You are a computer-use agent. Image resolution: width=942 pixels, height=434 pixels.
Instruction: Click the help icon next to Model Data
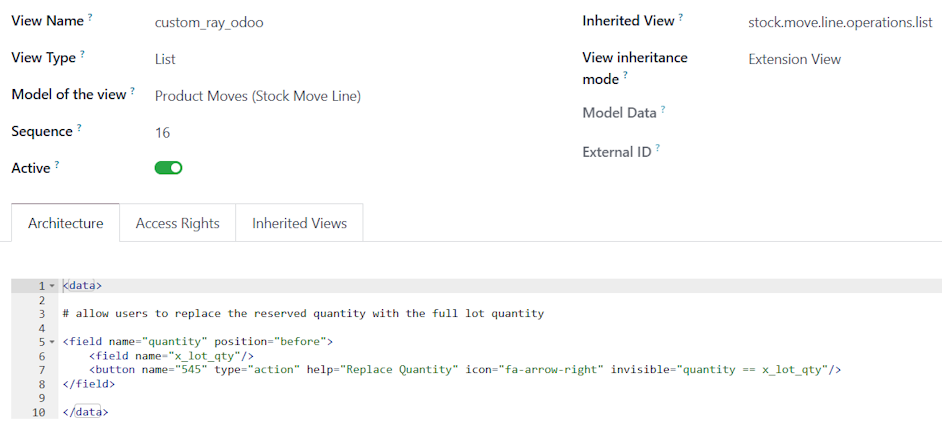663,109
